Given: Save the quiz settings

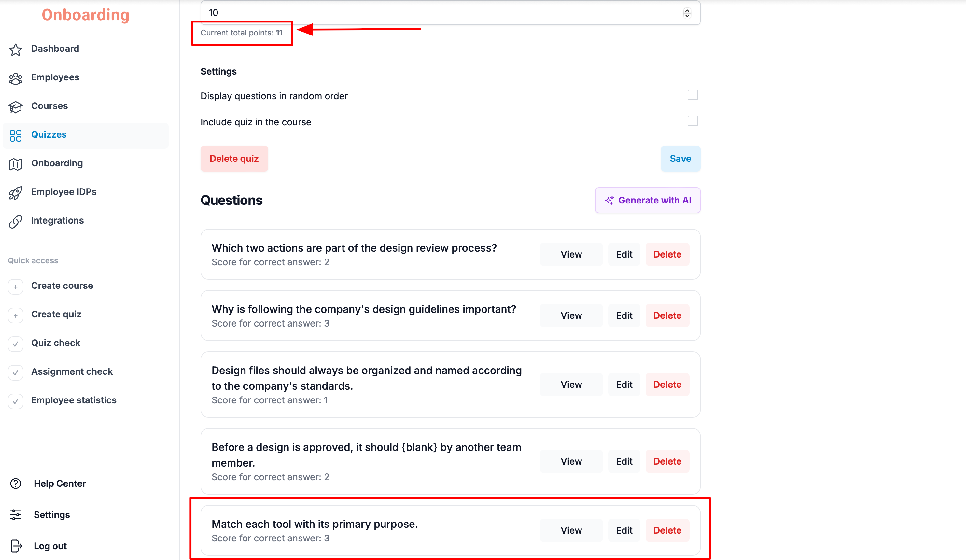Looking at the screenshot, I should [x=680, y=158].
